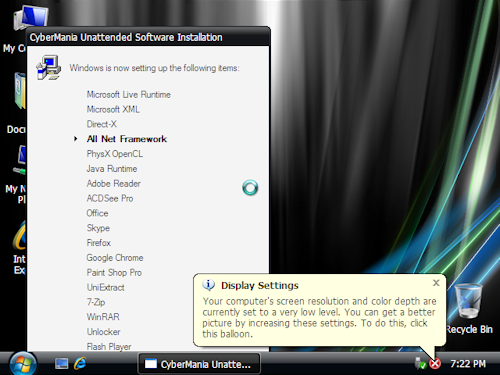Click the 'Unlocker' entry
The width and height of the screenshot is (500, 375).
104,332
